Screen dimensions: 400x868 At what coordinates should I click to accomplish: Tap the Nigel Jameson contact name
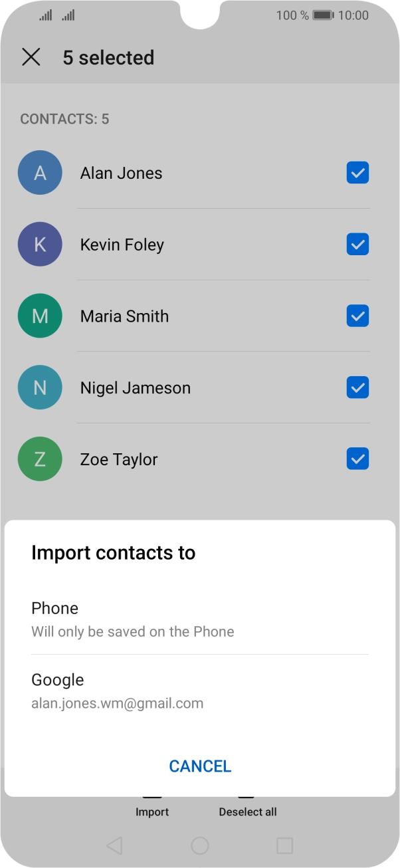tap(136, 388)
